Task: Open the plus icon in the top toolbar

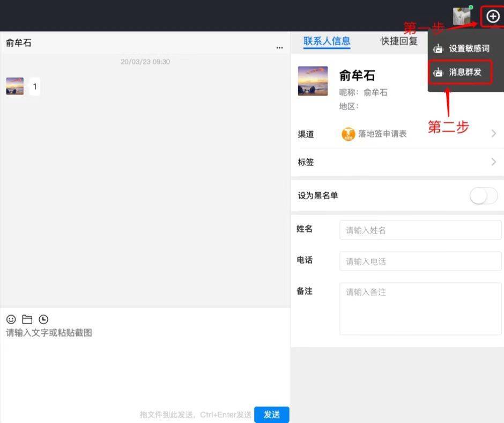Action: (x=492, y=17)
